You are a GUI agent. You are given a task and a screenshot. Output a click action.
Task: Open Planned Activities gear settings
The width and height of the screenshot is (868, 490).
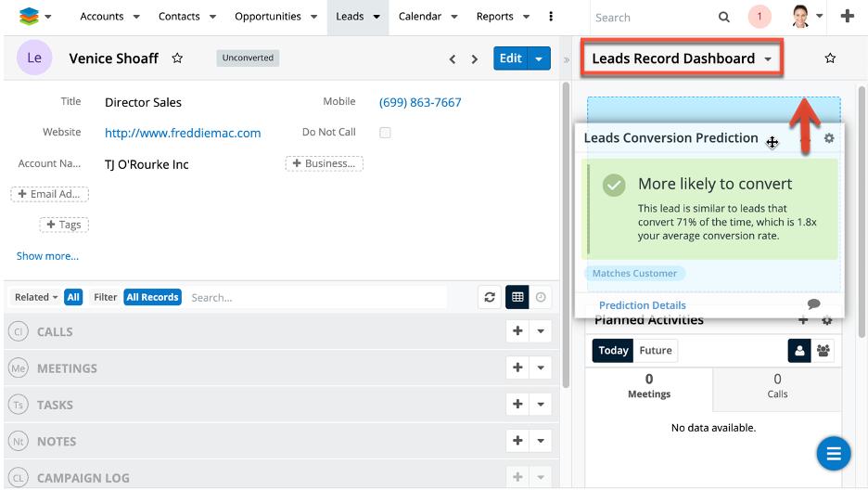point(827,320)
